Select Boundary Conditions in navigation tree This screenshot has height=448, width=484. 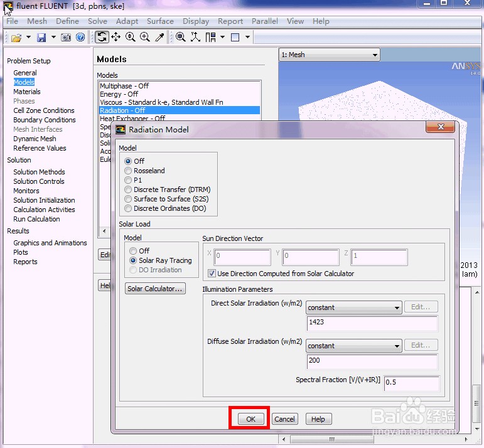45,120
